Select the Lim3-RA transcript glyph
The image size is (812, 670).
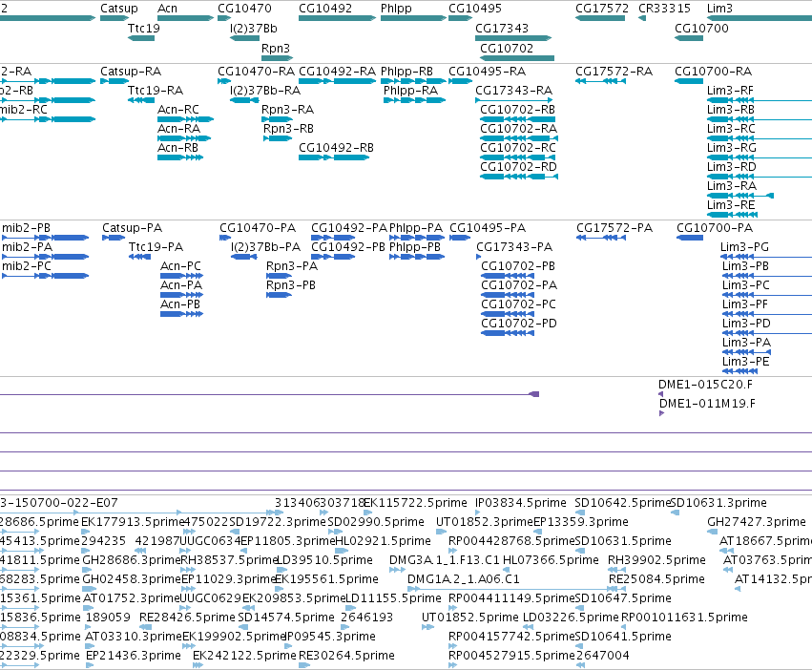[740, 196]
